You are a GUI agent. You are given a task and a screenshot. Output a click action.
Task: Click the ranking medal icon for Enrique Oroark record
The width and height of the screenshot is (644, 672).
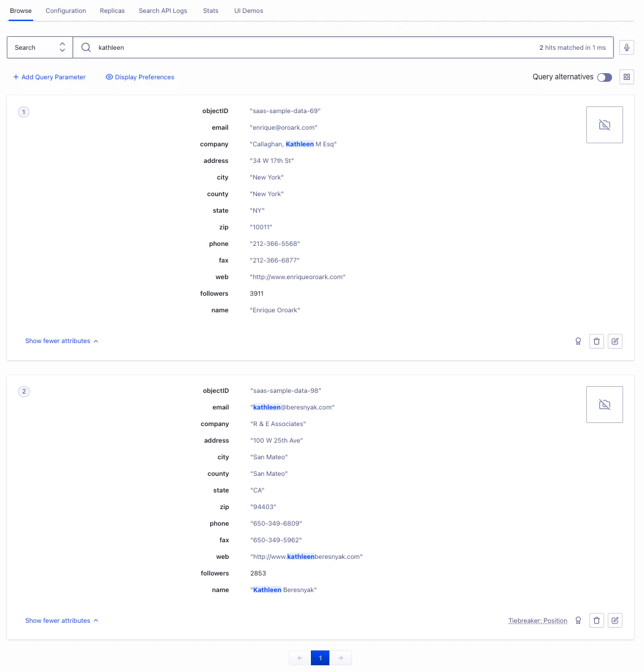pyautogui.click(x=578, y=342)
